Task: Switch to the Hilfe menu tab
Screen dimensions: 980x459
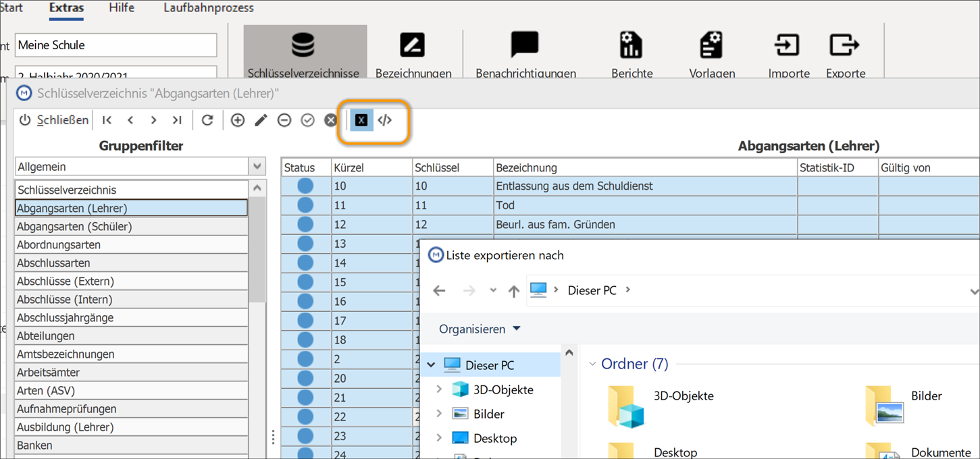Action: [x=122, y=8]
